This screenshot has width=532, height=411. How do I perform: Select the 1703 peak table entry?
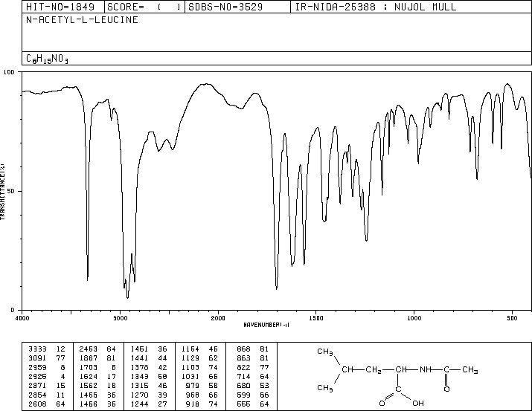(89, 367)
